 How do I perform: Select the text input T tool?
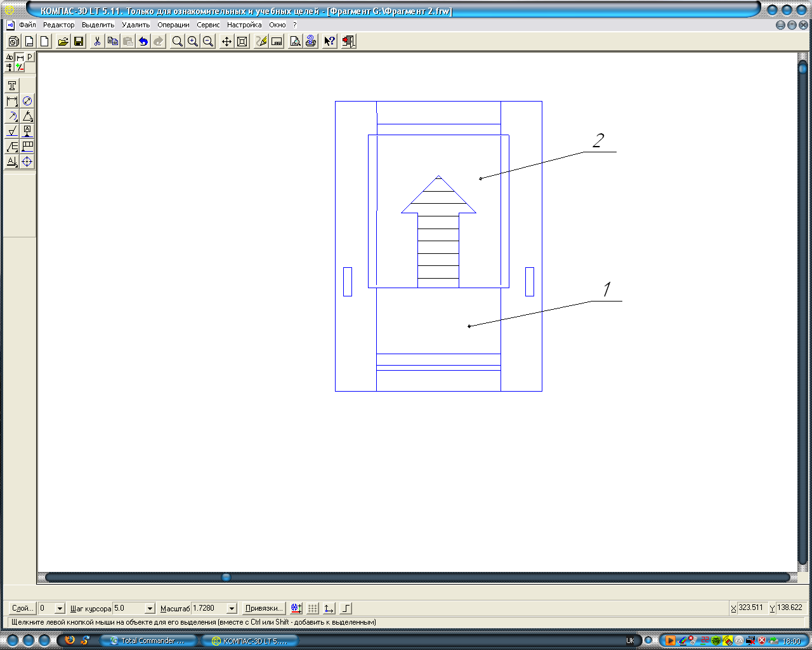click(x=12, y=86)
